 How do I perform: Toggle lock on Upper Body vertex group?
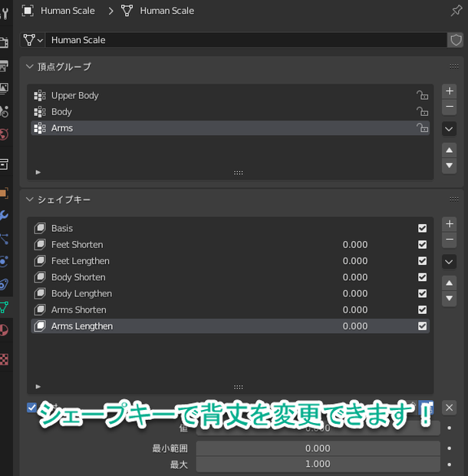click(422, 96)
